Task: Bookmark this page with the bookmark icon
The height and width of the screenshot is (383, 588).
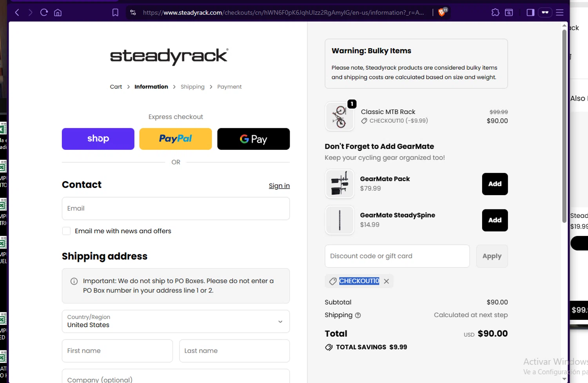Action: pyautogui.click(x=115, y=13)
